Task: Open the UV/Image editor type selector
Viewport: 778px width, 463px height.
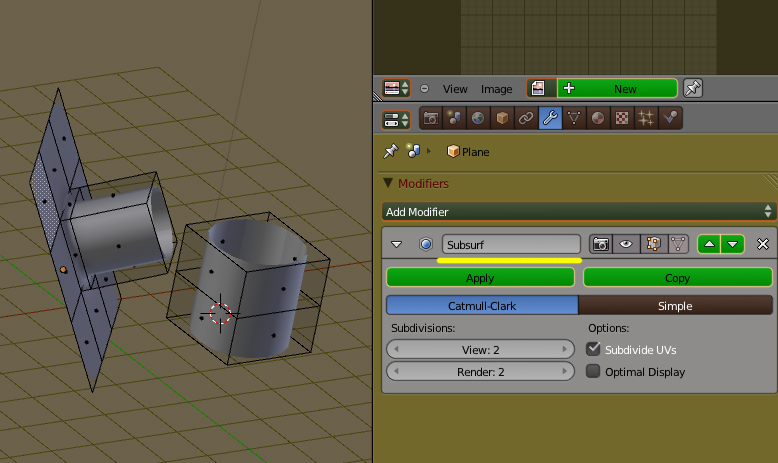Action: pos(395,88)
